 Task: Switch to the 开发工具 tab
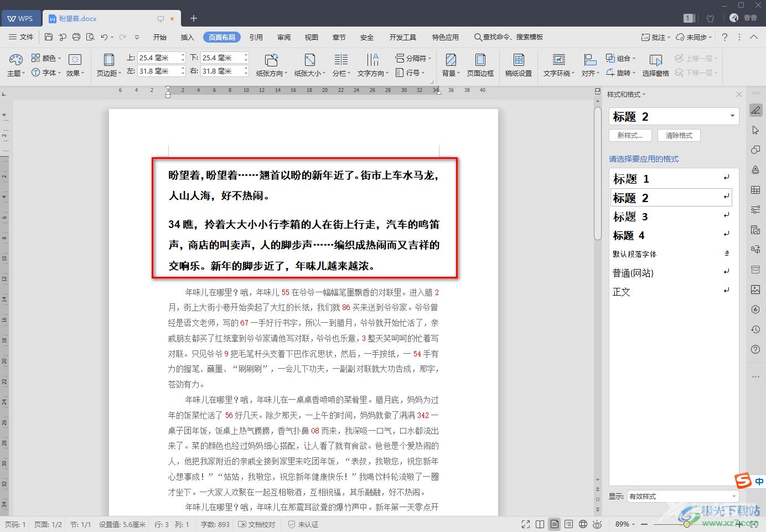coord(402,37)
